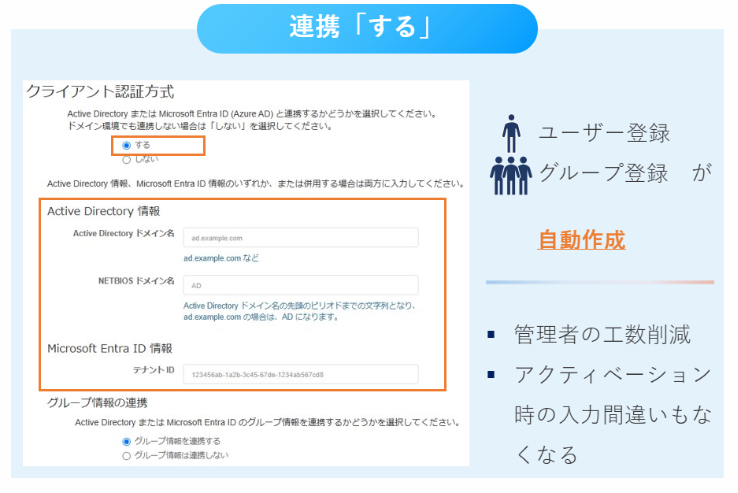Click the Active Directory ドメイン名 input field
This screenshot has width=738, height=493.
[300, 238]
